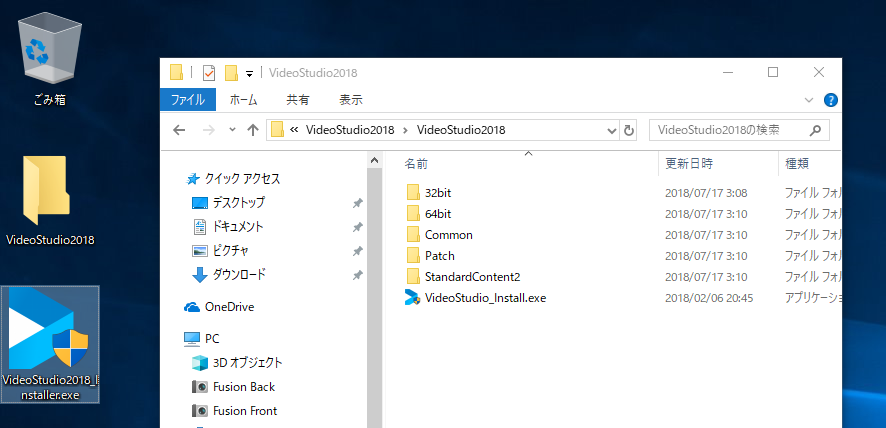Screen dimensions: 886x428
Task: Open Explorer help with the blue question icon
Action: [x=830, y=100]
